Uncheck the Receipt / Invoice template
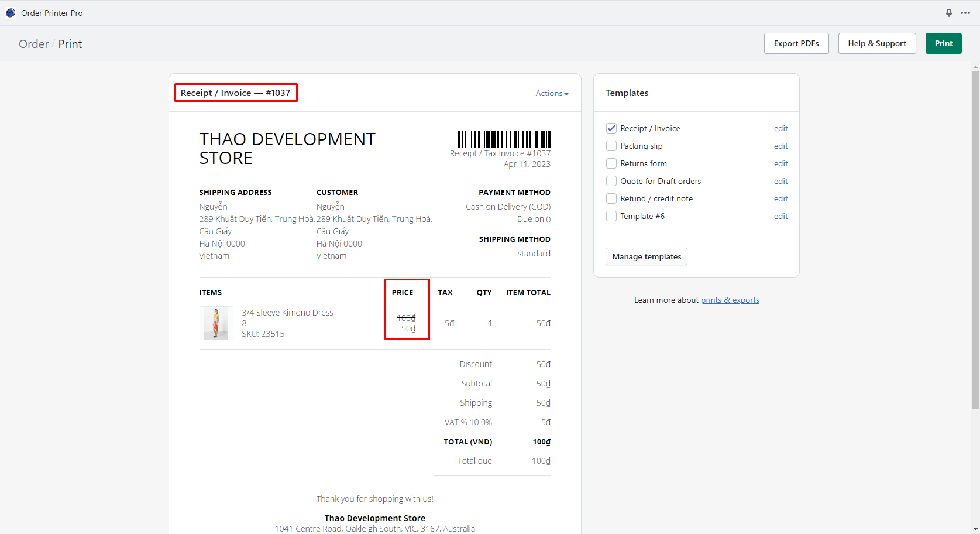This screenshot has height=534, width=980. pos(611,128)
